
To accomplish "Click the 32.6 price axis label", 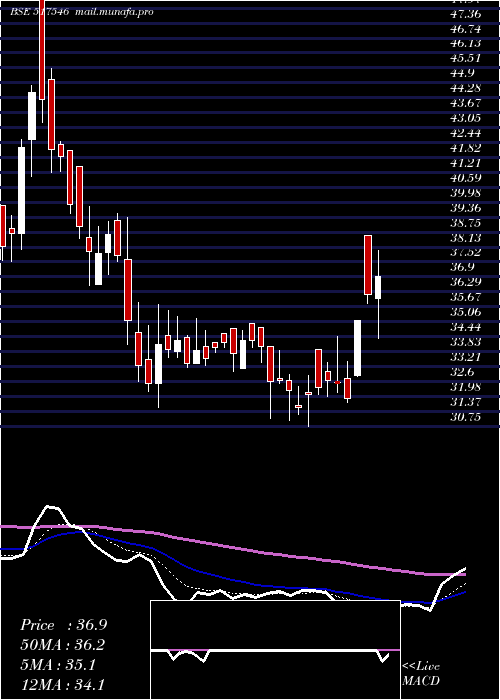I will (463, 372).
